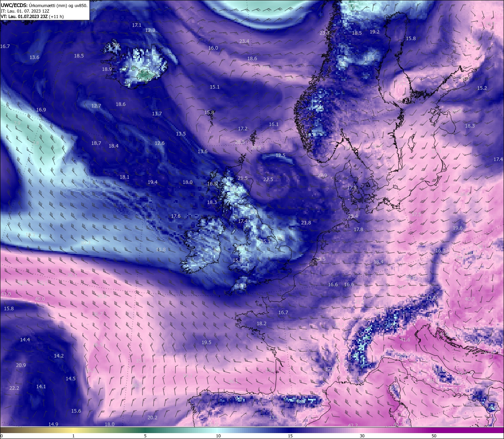This screenshot has width=504, height=439.
Task: Click the 12.3 value label
Action: pos(150,30)
